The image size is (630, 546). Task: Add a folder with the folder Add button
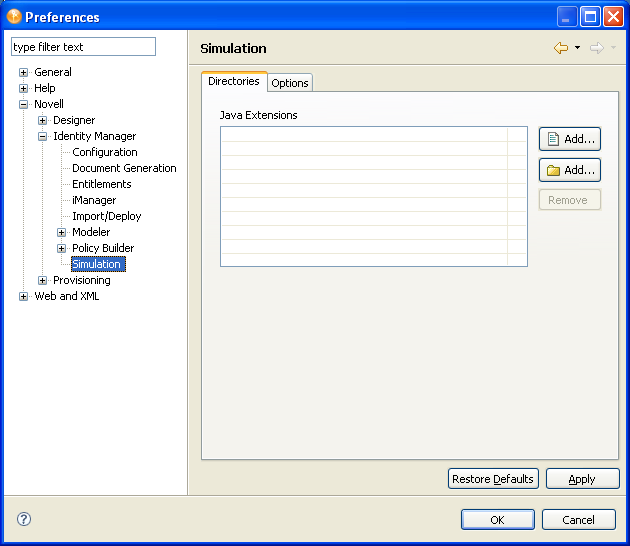(x=570, y=170)
